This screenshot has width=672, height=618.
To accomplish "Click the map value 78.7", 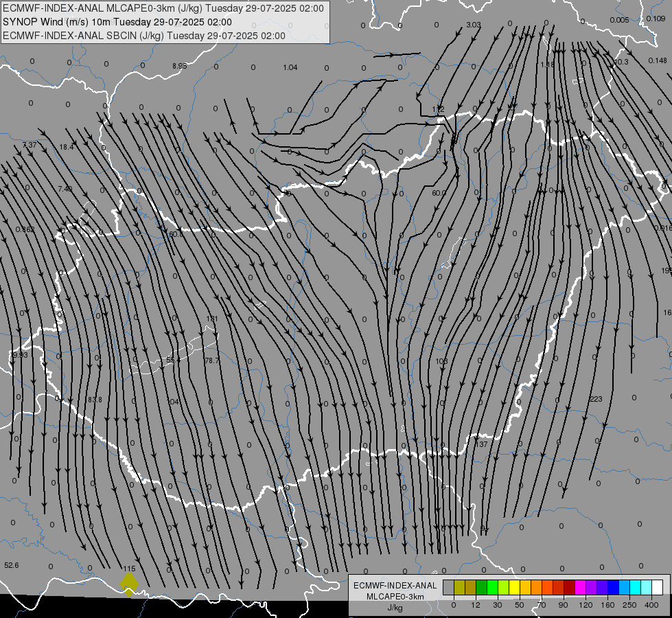I will [x=212, y=360].
